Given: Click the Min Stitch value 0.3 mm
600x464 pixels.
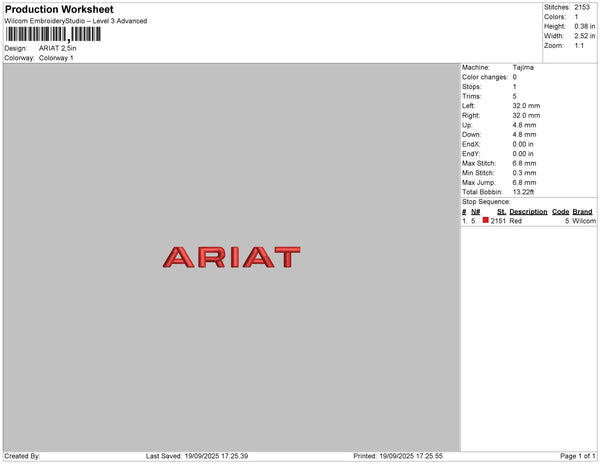Looking at the screenshot, I should 525,173.
